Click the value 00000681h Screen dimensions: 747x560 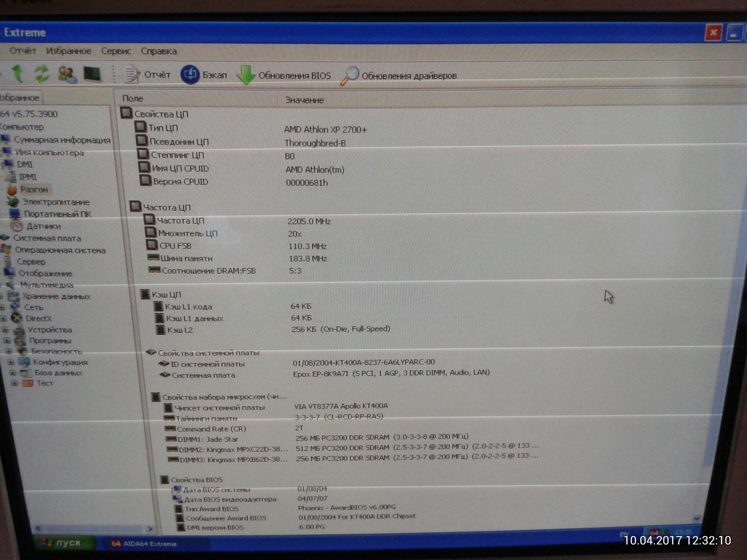pos(307,182)
